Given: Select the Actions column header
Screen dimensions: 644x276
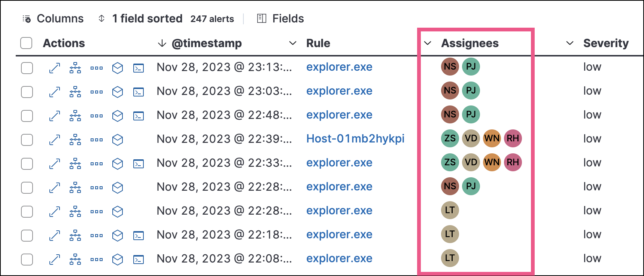Looking at the screenshot, I should [63, 43].
